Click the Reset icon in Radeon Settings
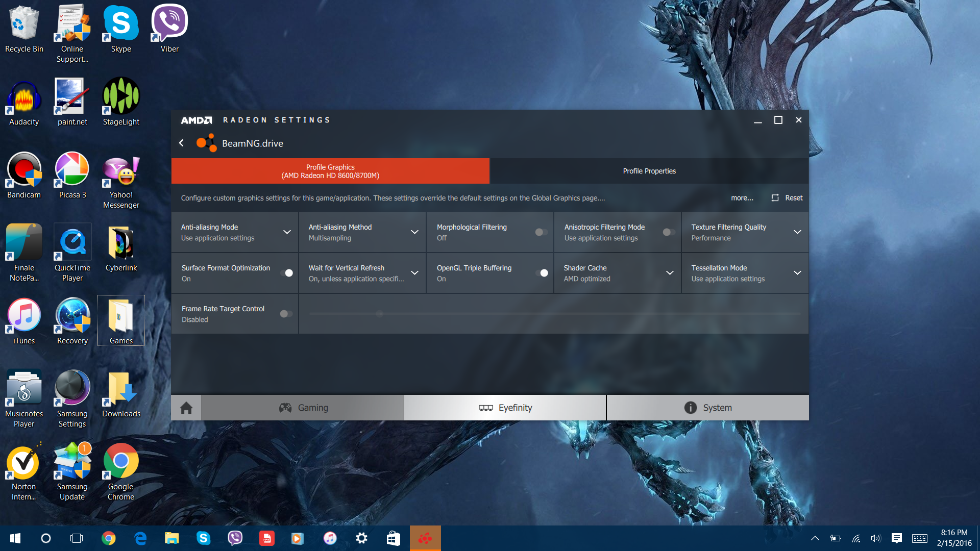980x551 pixels. click(775, 198)
